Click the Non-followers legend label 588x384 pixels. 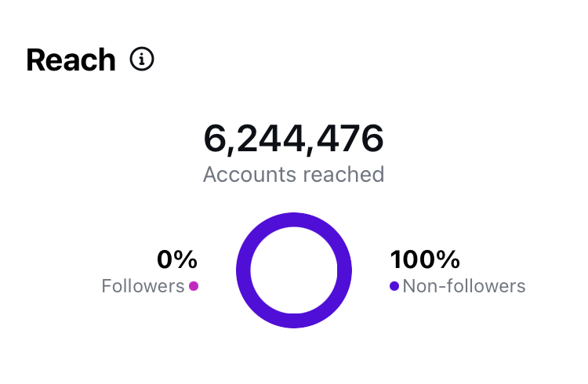tap(464, 286)
